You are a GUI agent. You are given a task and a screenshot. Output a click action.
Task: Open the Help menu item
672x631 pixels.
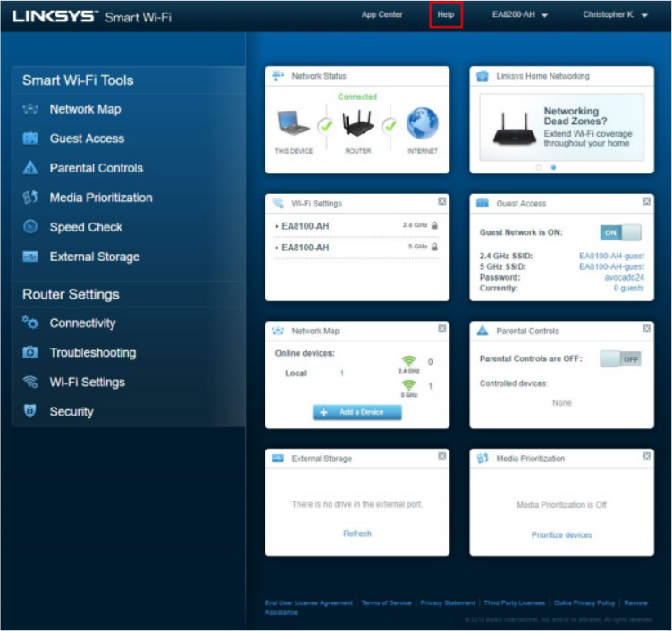[446, 14]
